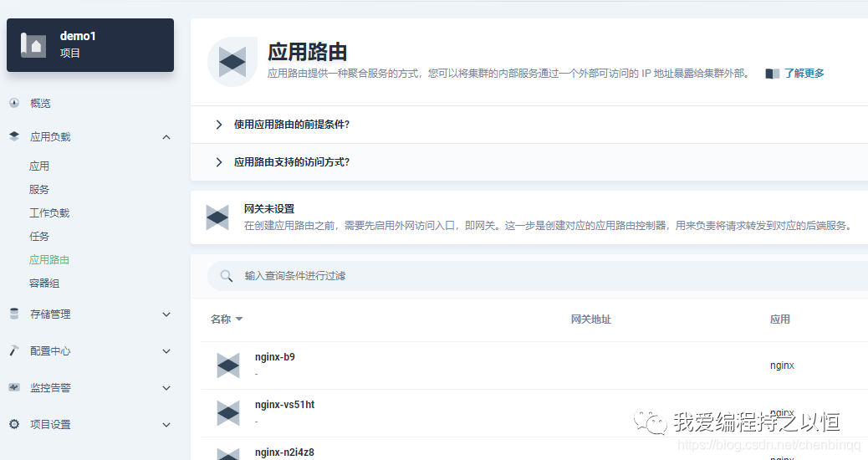Click the 存储管理 database icon
The image size is (868, 460).
click(x=14, y=314)
